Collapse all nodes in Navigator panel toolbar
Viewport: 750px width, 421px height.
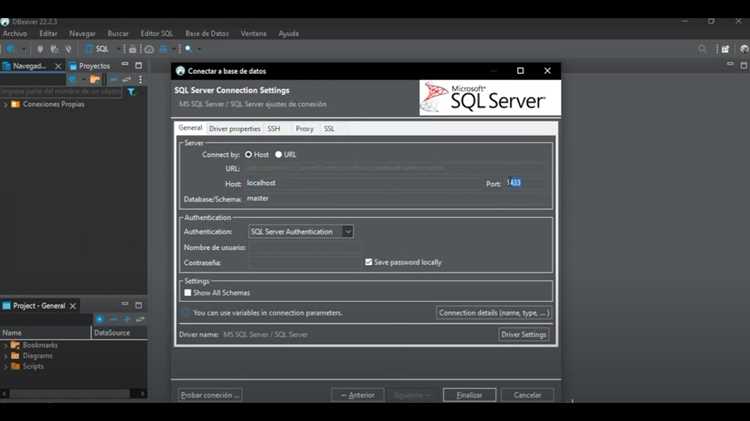(x=113, y=79)
